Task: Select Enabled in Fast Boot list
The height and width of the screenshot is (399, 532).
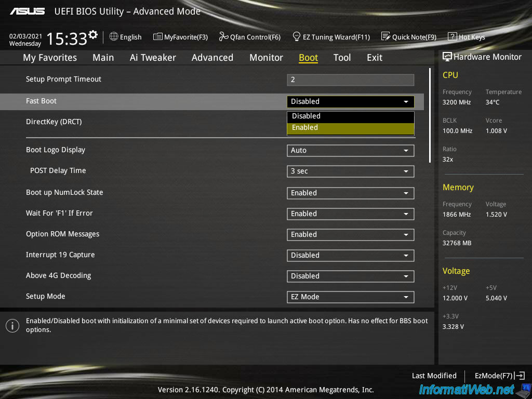Action: pyautogui.click(x=351, y=128)
